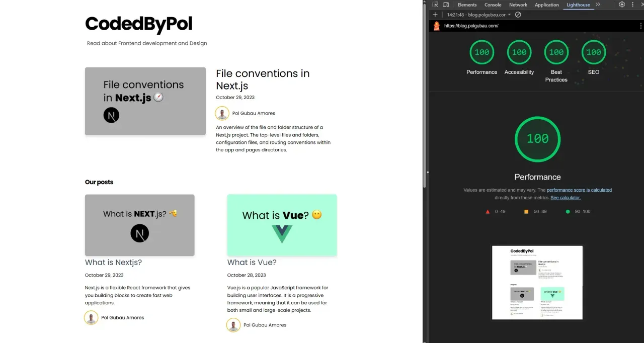Open 'File conventions in Next.js' post title
The image size is (644, 343).
tap(263, 79)
